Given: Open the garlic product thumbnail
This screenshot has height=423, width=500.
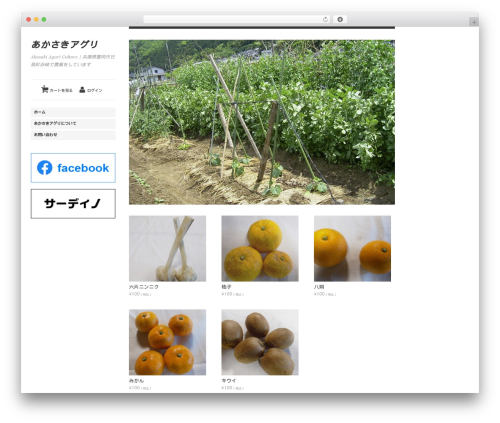Looking at the screenshot, I should point(167,248).
